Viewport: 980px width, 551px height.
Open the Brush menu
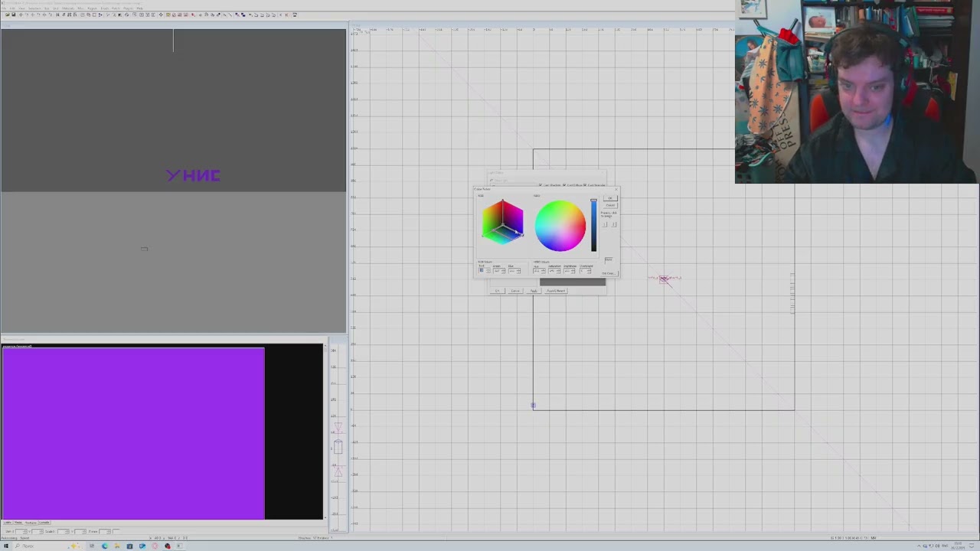[x=105, y=8]
